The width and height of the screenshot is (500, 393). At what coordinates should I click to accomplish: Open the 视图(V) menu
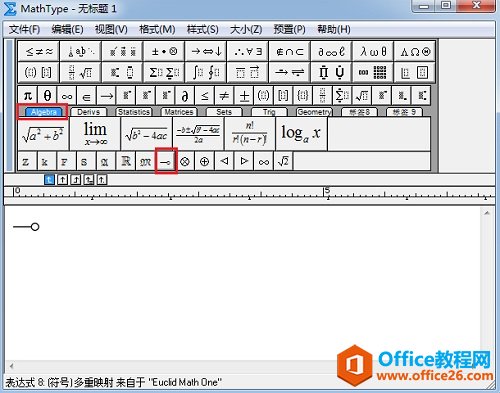tap(111, 29)
